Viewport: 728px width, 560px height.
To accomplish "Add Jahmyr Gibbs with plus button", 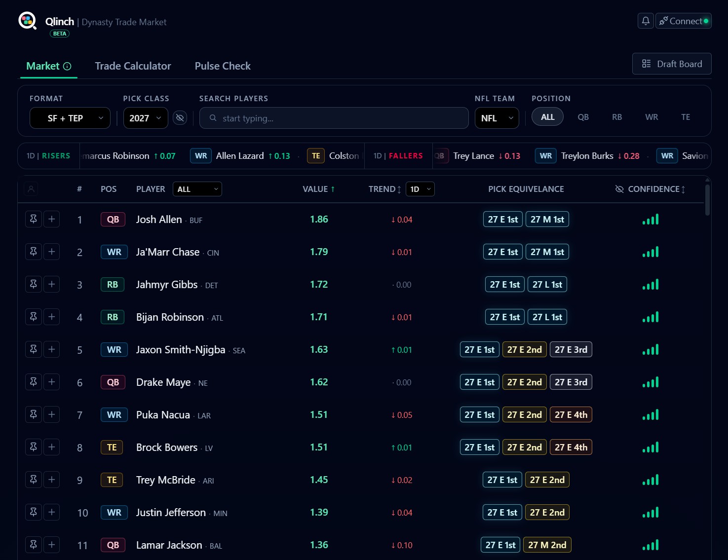I will pos(51,284).
